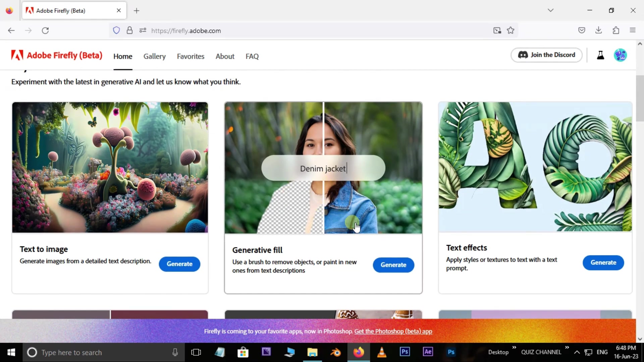Open Firefox hamburger application menu

click(633, 31)
